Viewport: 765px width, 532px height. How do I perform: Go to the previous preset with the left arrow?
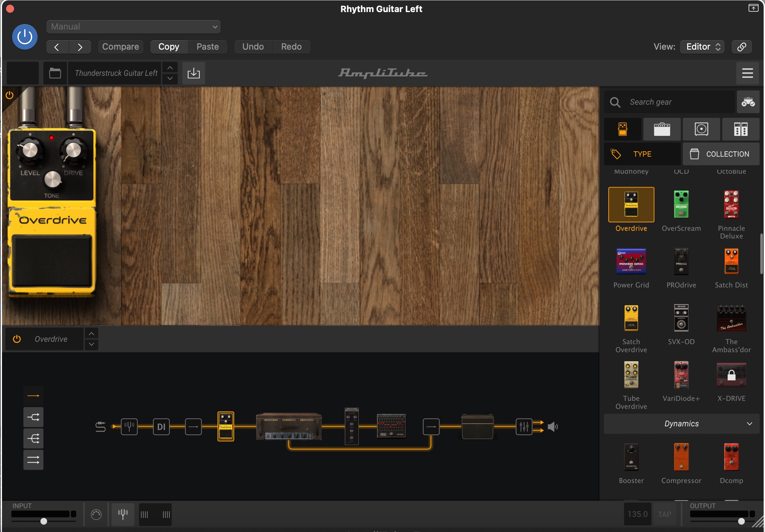(57, 47)
